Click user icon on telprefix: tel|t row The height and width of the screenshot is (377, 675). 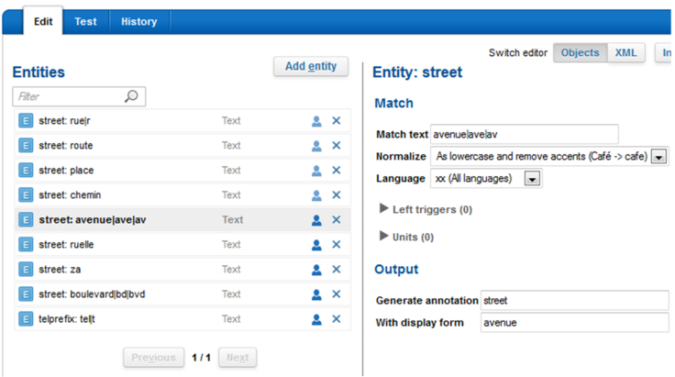pos(316,319)
